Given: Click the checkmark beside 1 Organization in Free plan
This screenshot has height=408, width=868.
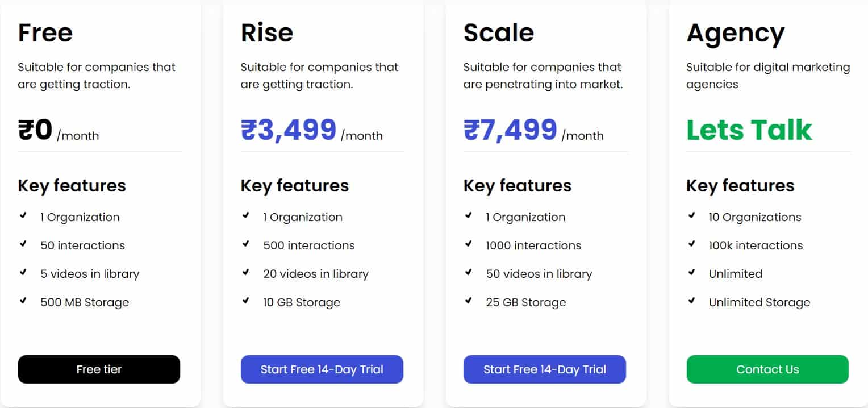Looking at the screenshot, I should pyautogui.click(x=23, y=215).
